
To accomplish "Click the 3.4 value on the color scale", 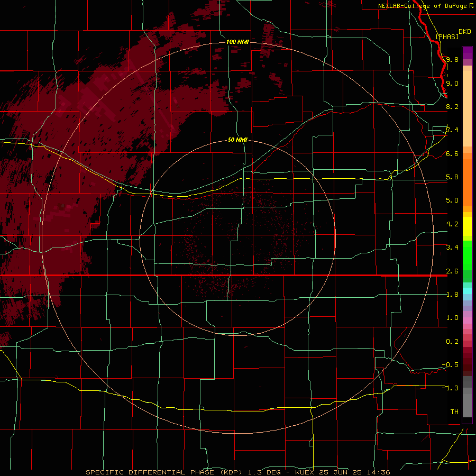I will tap(452, 248).
